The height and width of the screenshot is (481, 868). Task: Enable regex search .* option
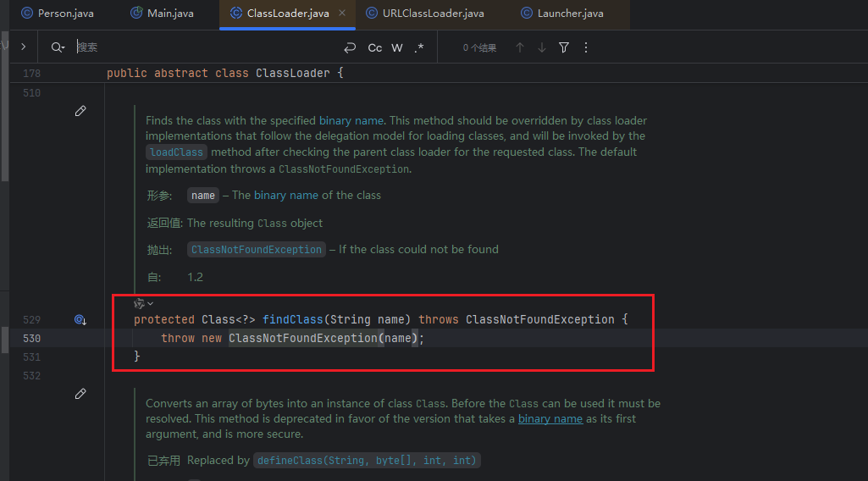click(419, 48)
